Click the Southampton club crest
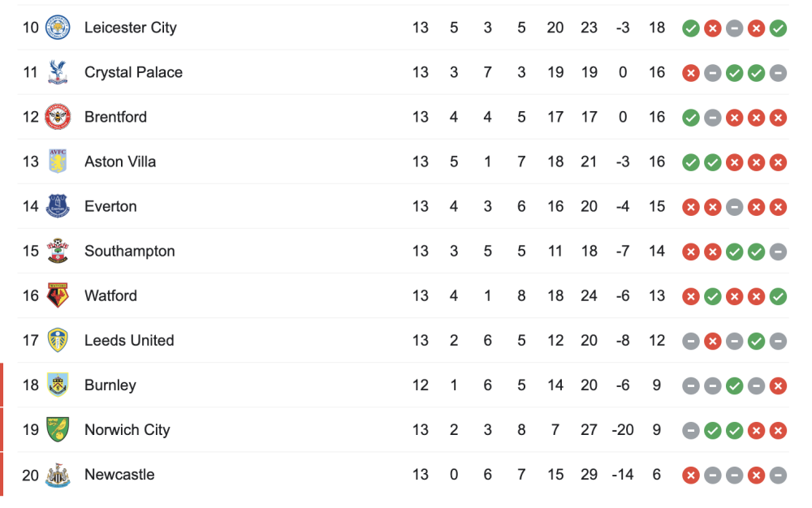Image resolution: width=812 pixels, height=508 pixels. point(58,251)
